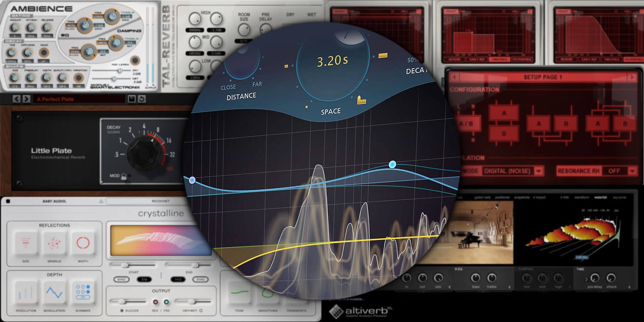
Task: Open Mode Digital (Noise) dropdown
Action: (513, 171)
